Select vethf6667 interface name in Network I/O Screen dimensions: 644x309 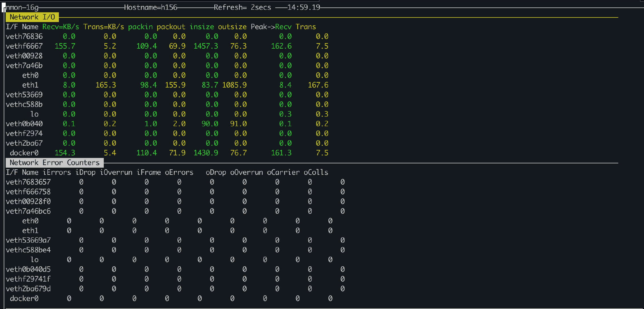click(24, 46)
